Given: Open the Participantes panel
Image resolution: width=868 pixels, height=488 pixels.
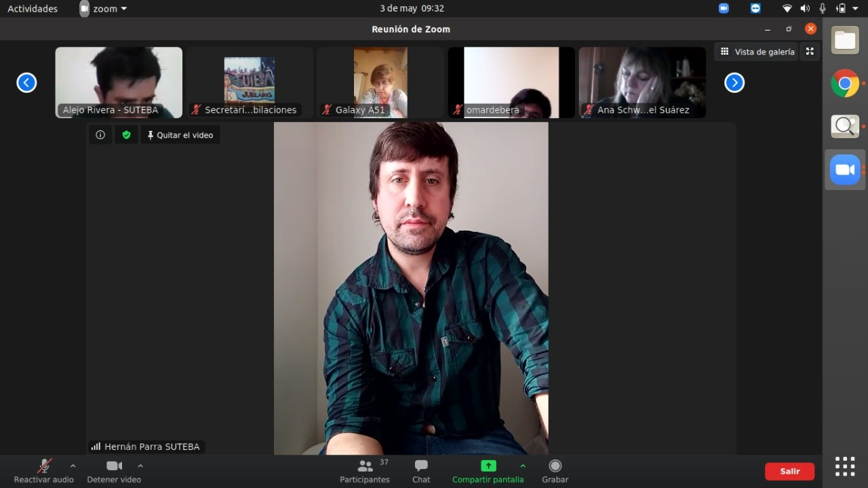Looking at the screenshot, I should (x=365, y=471).
